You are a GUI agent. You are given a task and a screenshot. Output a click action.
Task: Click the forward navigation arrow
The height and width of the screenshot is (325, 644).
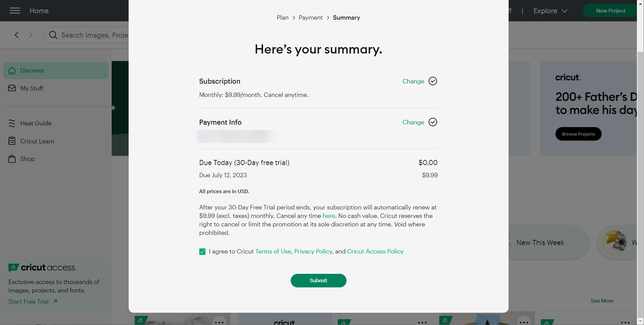point(31,35)
